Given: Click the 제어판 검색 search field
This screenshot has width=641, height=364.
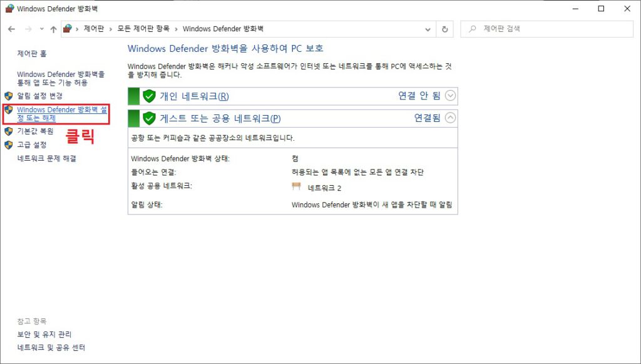Looking at the screenshot, I should click(546, 29).
